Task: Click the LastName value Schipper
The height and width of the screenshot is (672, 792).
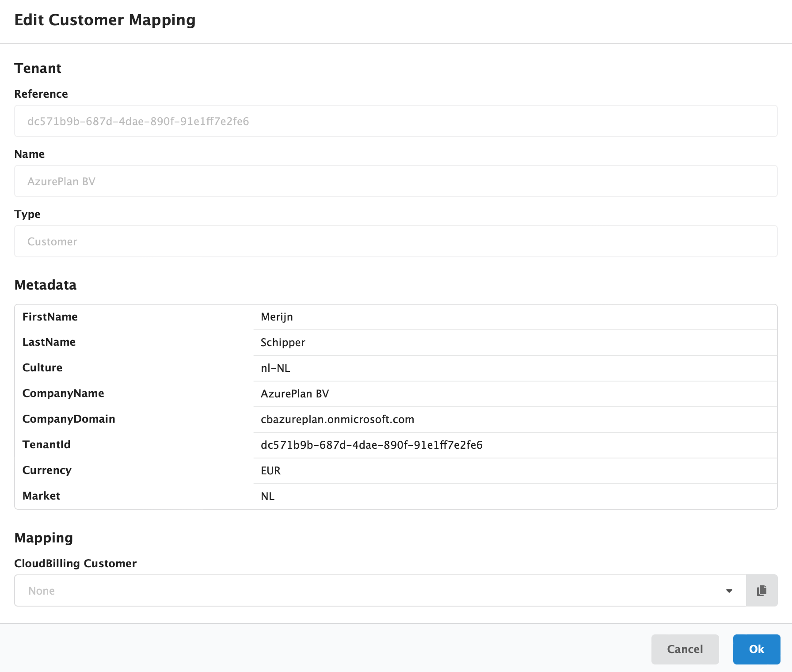Action: (282, 342)
